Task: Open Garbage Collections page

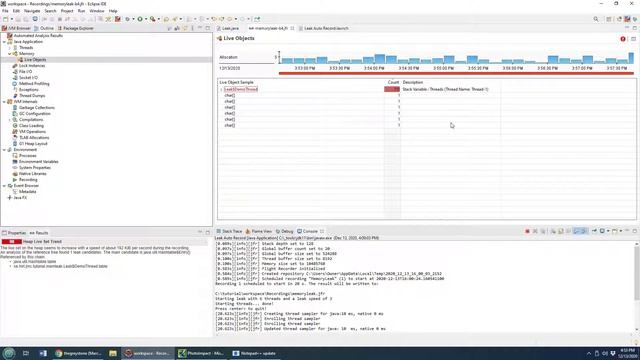Action: coord(36,108)
